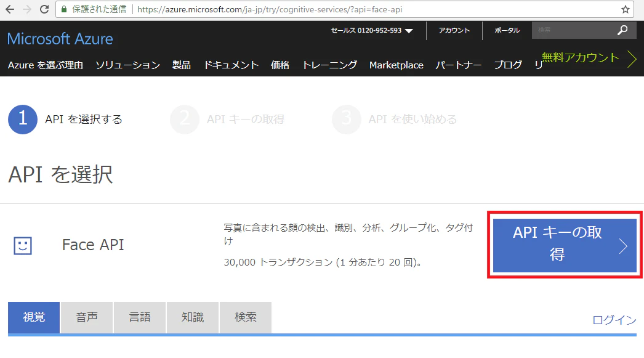Open the ブログ menu
644x358 pixels.
click(508, 65)
